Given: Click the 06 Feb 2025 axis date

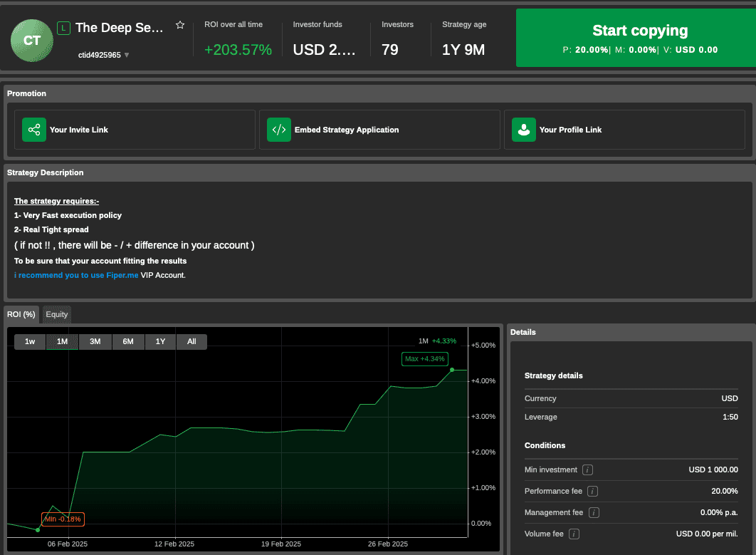Looking at the screenshot, I should pyautogui.click(x=68, y=544).
